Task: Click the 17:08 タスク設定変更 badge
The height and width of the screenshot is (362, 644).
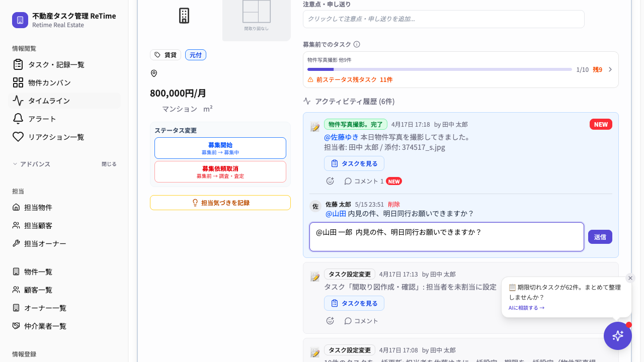Action: click(x=350, y=350)
